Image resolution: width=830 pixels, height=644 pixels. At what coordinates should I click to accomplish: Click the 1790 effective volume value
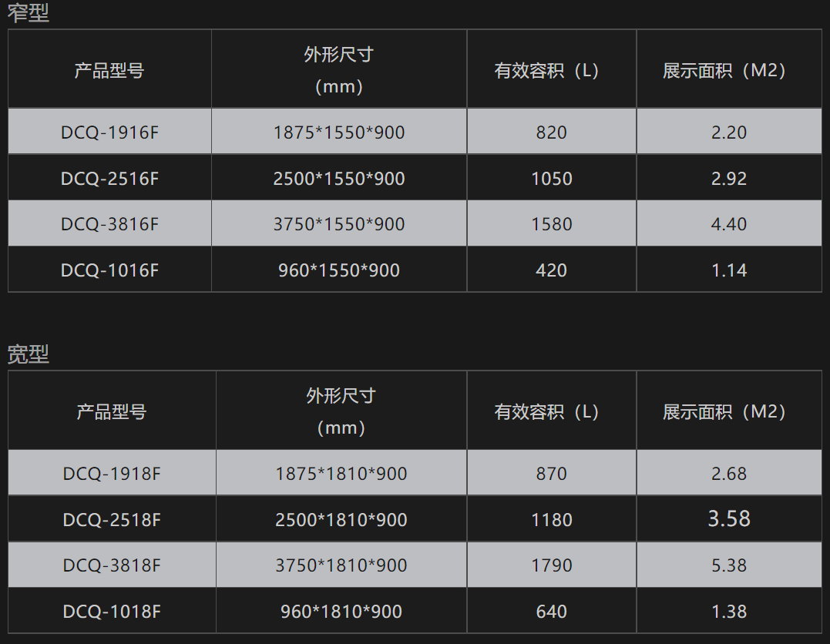coord(552,565)
